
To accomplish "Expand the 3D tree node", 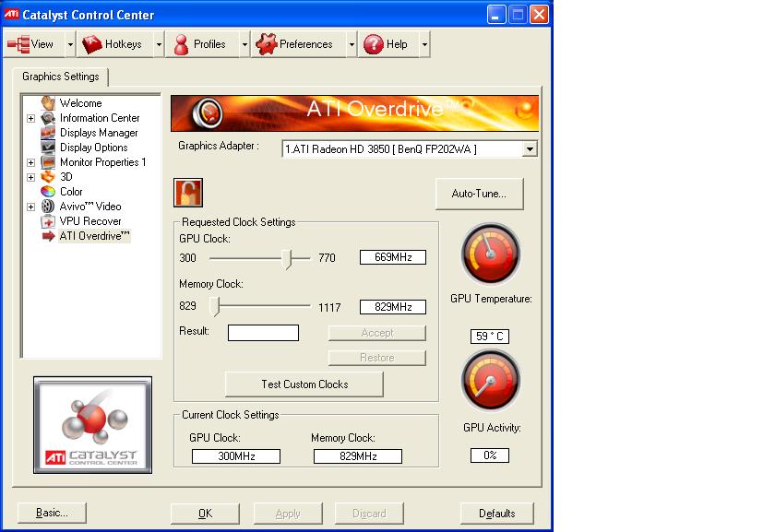I will point(30,177).
